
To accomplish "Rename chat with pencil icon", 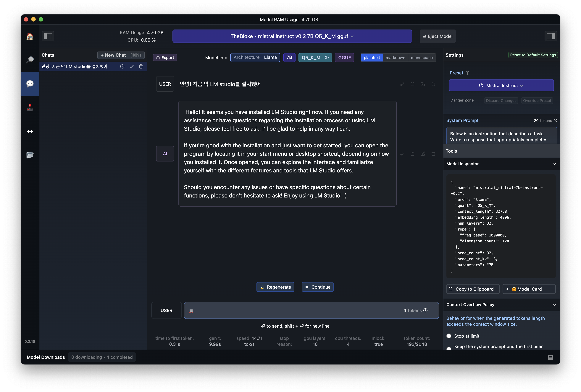I will pos(132,66).
